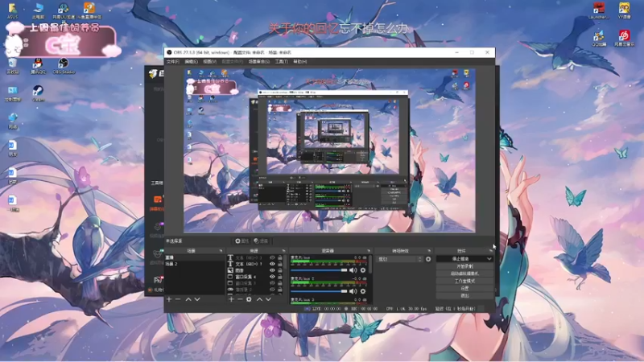Select the 窗口采集 4 source row
This screenshot has width=644, height=362.
coord(255,277)
